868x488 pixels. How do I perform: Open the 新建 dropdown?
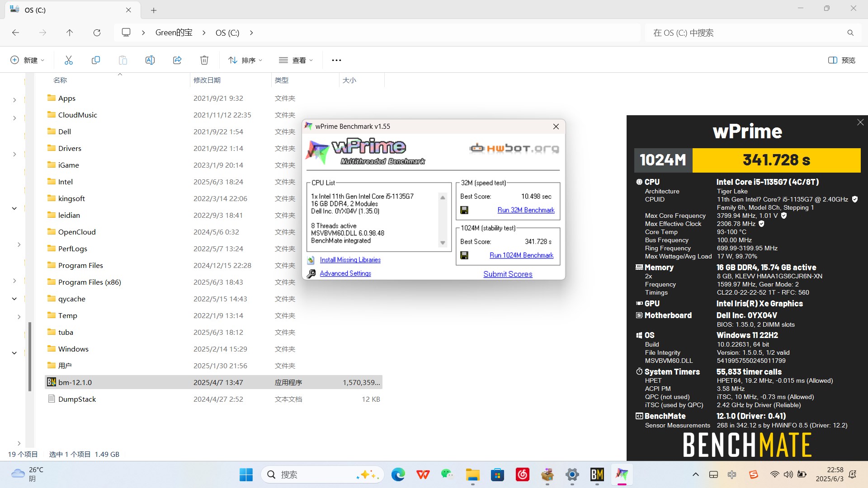tap(28, 60)
